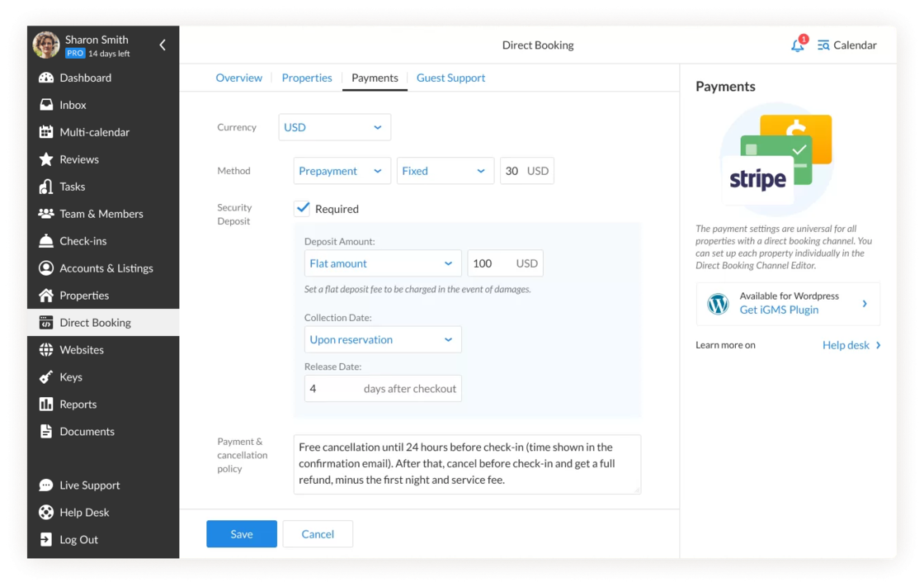
Task: Expand the Prepayment method dropdown
Action: click(x=342, y=171)
